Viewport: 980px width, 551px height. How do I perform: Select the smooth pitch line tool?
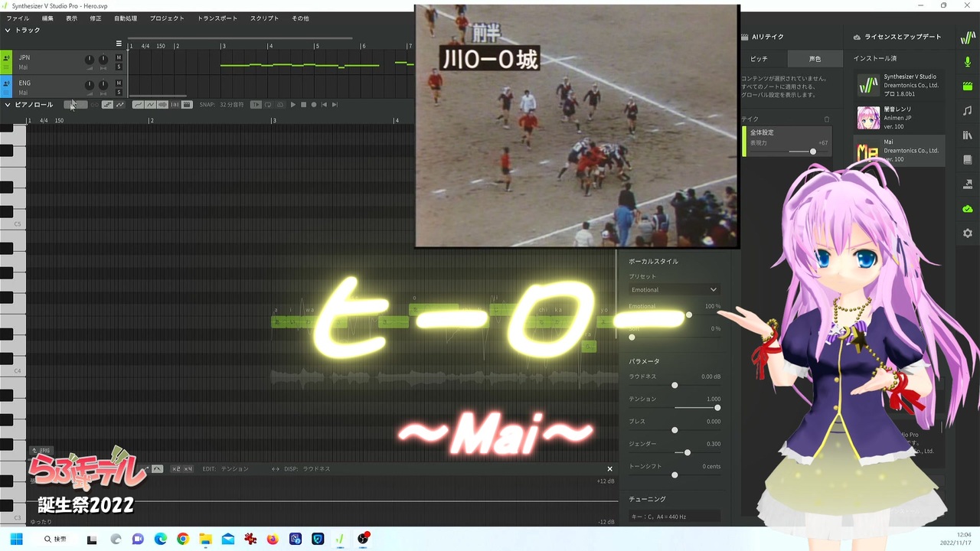(138, 105)
